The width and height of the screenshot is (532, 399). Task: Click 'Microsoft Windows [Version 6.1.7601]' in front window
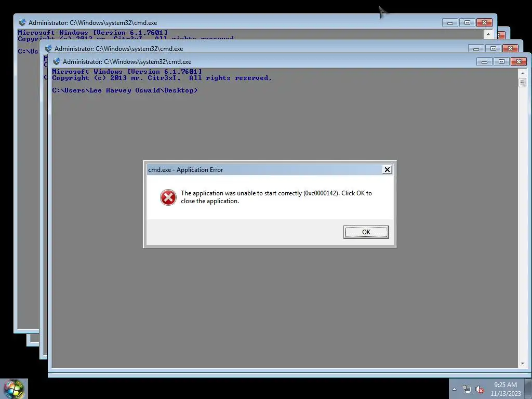pos(127,72)
